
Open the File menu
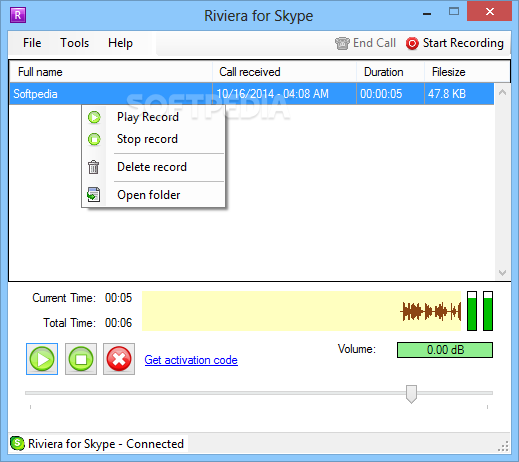pyautogui.click(x=32, y=43)
